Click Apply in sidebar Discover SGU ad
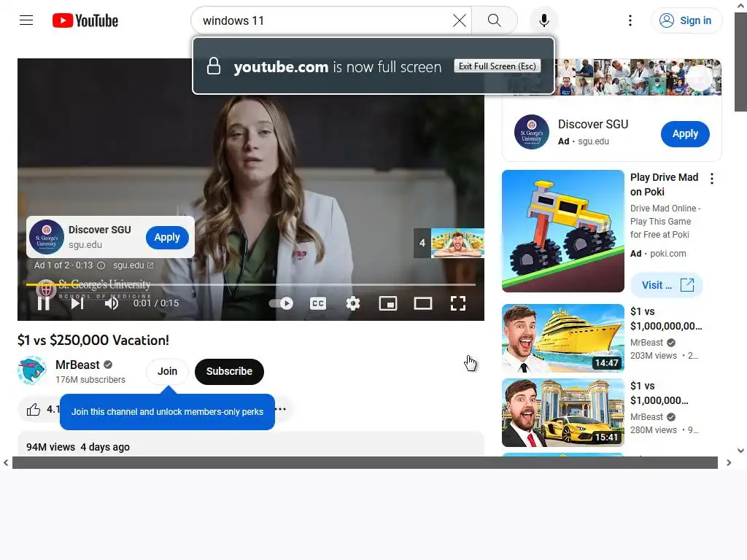The height and width of the screenshot is (560, 747). [685, 134]
